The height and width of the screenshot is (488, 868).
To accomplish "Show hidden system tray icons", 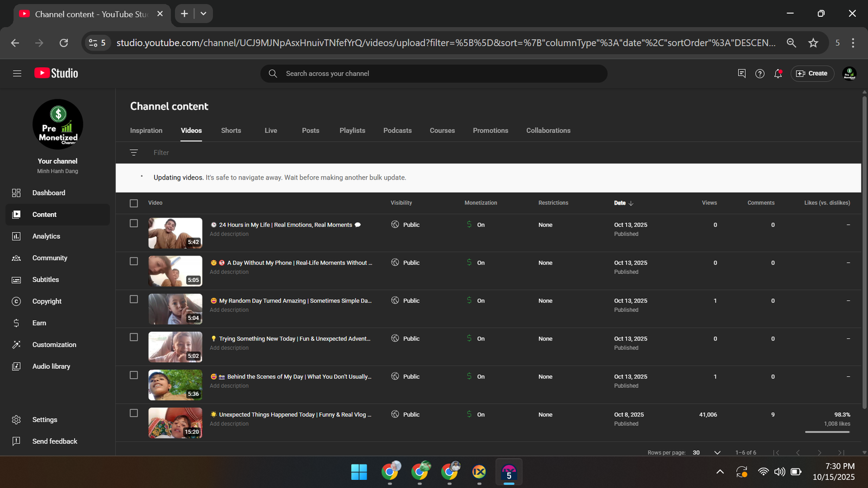I will click(x=720, y=472).
